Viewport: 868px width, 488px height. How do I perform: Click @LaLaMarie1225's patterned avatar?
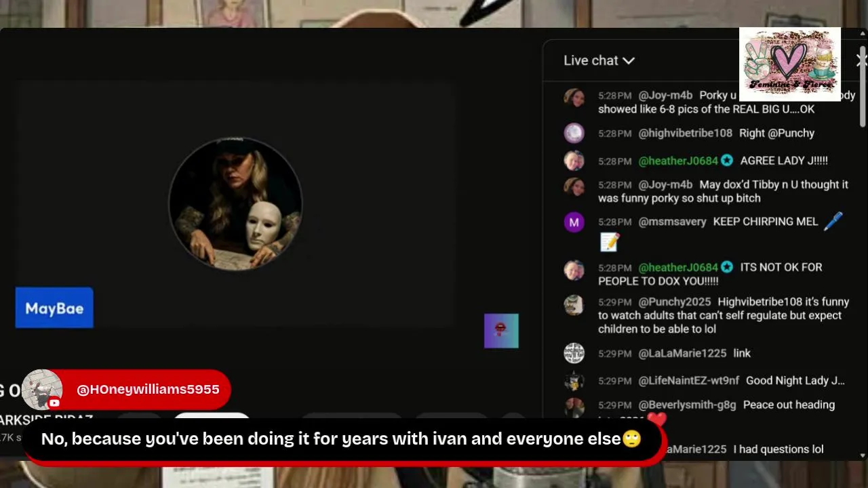coord(574,353)
